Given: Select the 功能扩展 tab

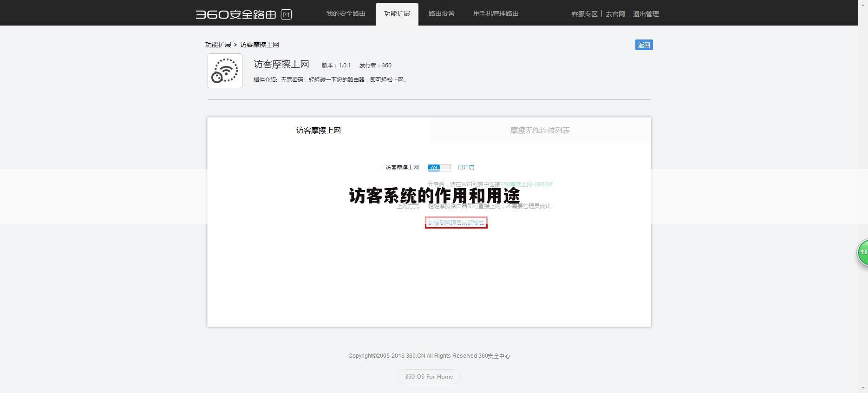Looking at the screenshot, I should (x=397, y=14).
